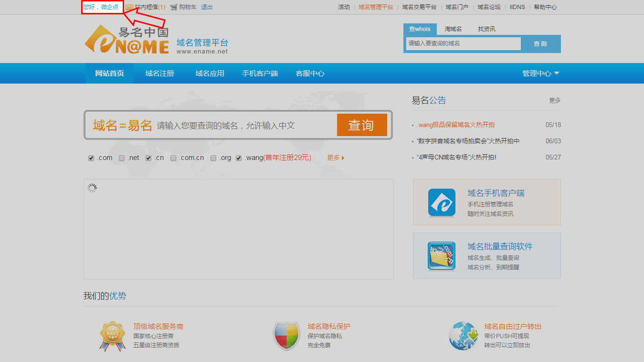Click 更多 next to 易名公告
Image resolution: width=644 pixels, height=362 pixels.
pos(555,101)
